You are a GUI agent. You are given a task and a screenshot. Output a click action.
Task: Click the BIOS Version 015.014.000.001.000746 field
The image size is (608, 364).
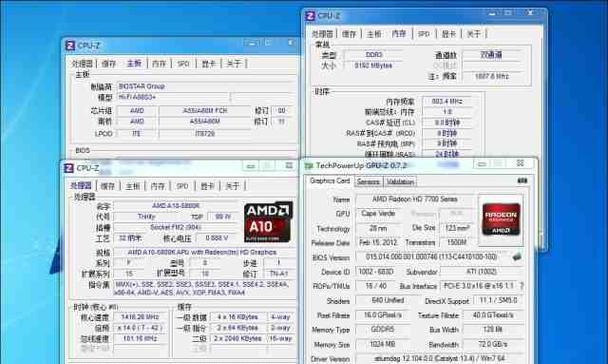coord(431,257)
